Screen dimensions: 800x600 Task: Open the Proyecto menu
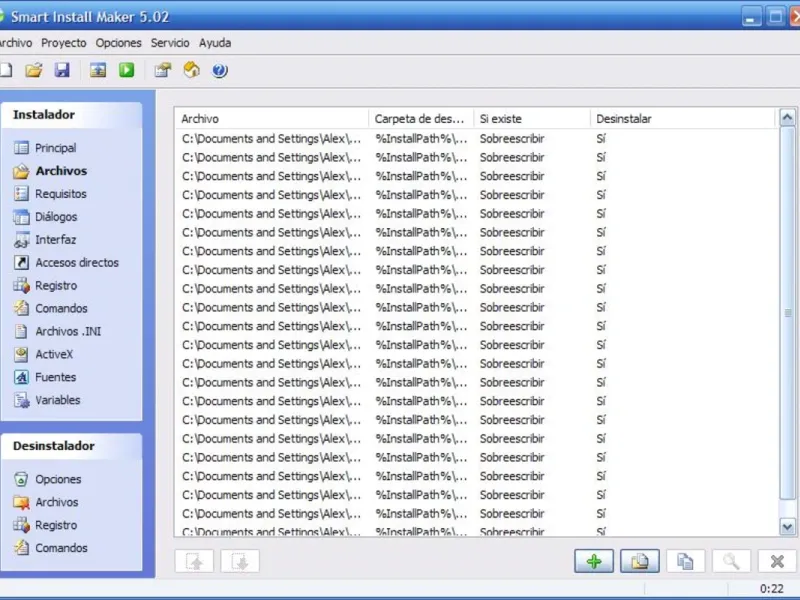coord(64,43)
